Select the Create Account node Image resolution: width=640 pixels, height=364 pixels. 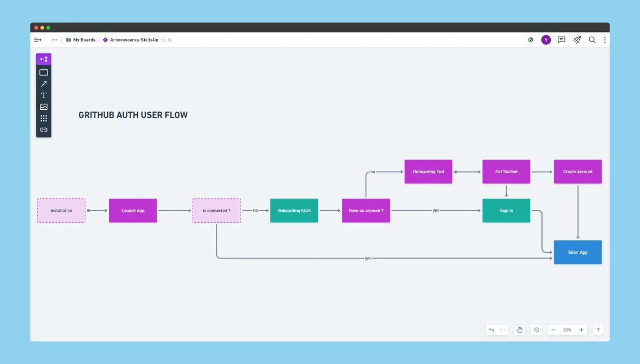tap(578, 172)
